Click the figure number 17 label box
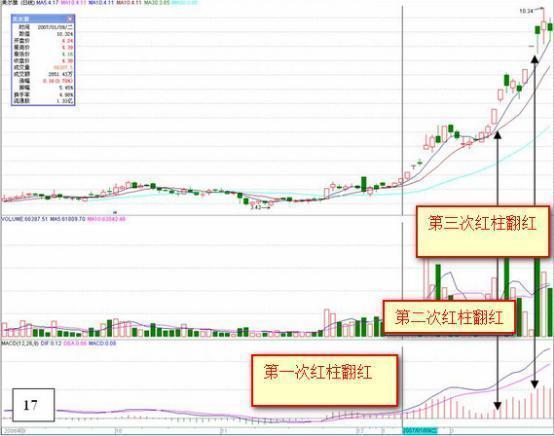This screenshot has width=554, height=436. pyautogui.click(x=34, y=405)
